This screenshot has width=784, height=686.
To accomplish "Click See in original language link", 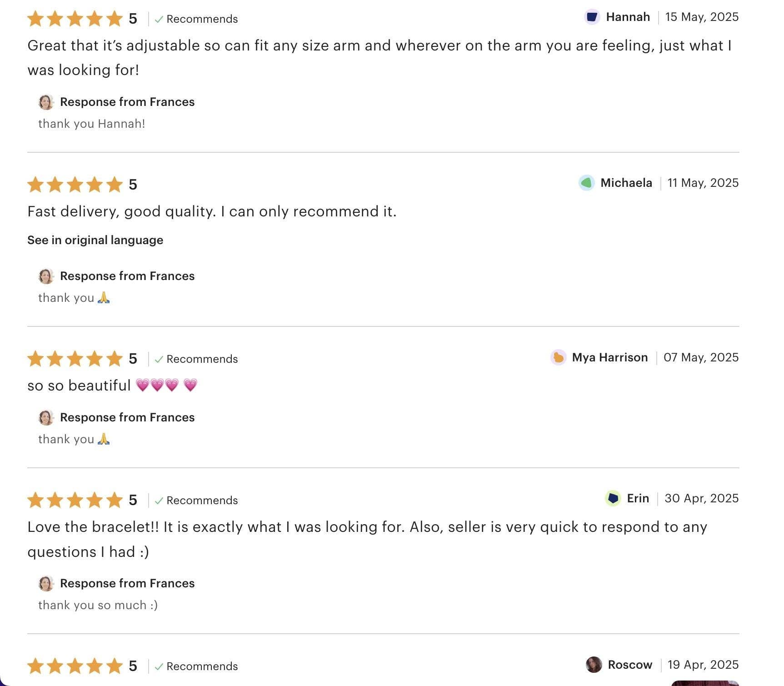I will tap(95, 240).
